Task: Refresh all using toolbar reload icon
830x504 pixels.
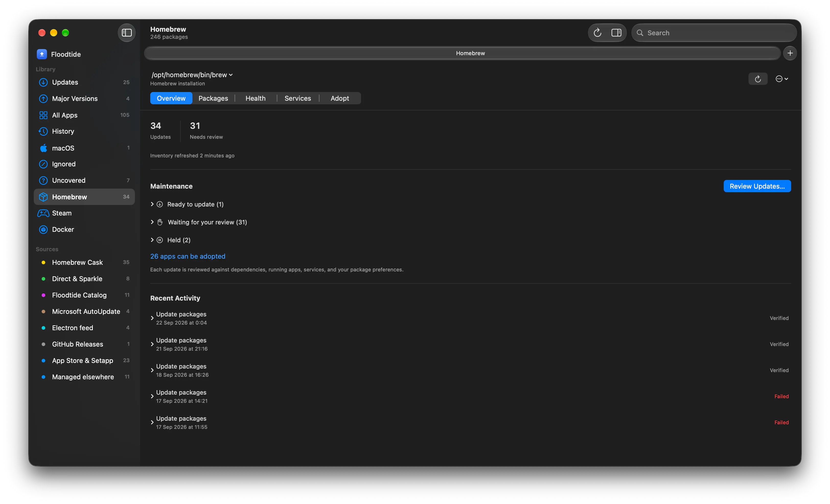Action: [597, 33]
